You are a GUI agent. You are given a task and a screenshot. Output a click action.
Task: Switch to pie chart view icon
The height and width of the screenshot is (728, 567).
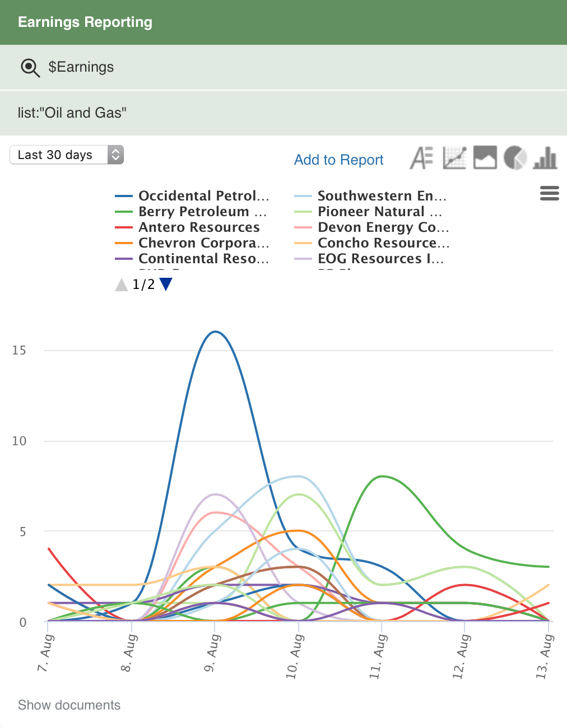click(x=515, y=158)
